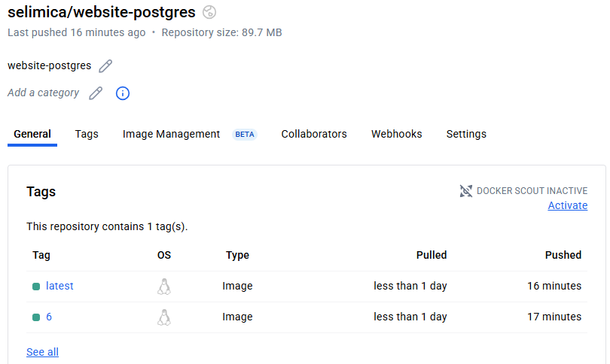Navigate to the Settings tab
The image size is (610, 364).
pos(466,135)
